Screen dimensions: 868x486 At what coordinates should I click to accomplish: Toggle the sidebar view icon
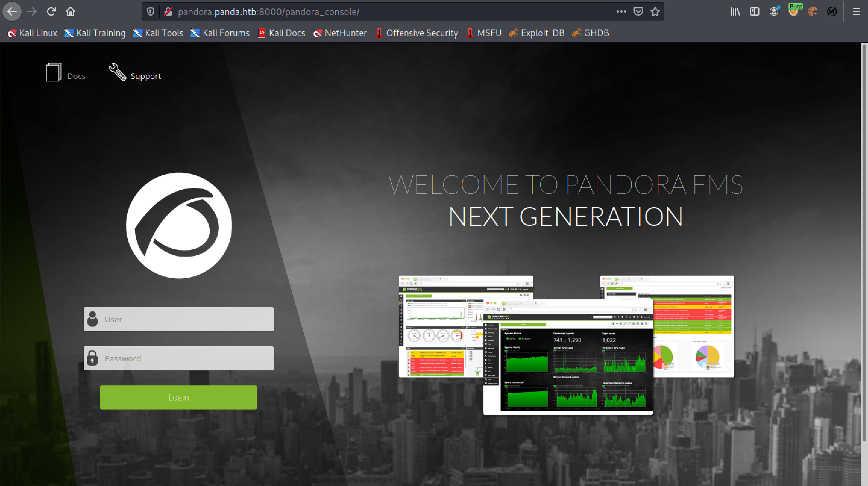[x=754, y=12]
